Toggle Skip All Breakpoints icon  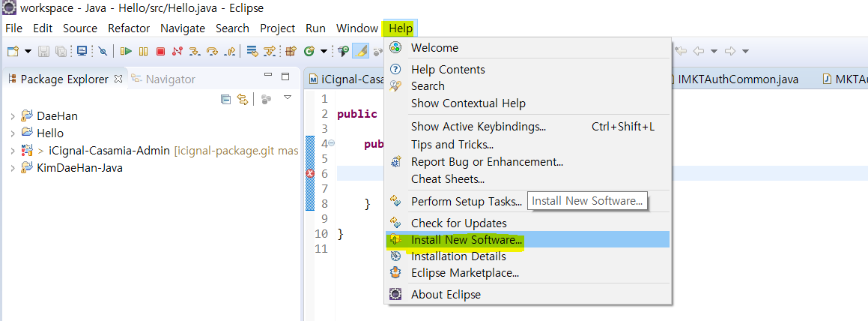103,51
